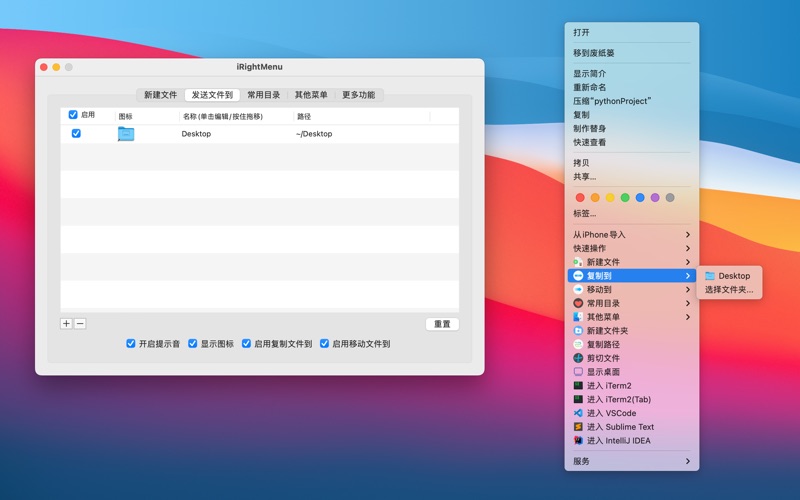The height and width of the screenshot is (500, 800).
Task: Apply the red tag color
Action: tap(580, 197)
